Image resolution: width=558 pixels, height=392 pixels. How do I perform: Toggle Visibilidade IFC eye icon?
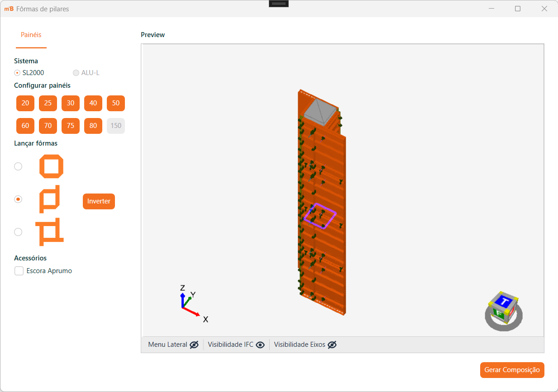click(x=260, y=345)
